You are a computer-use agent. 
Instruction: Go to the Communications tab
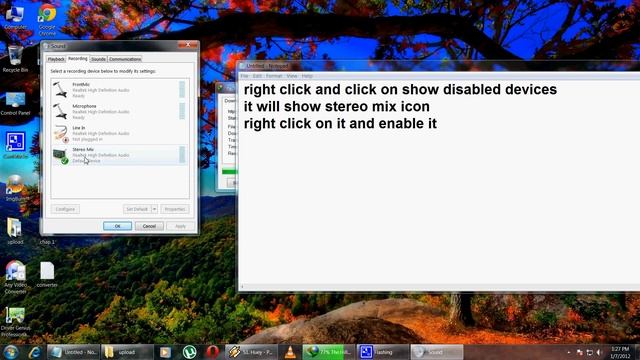[125, 59]
